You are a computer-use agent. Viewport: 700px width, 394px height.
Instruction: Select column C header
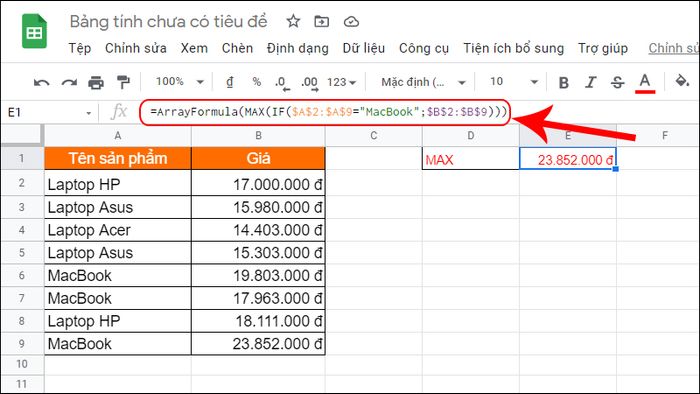[374, 136]
